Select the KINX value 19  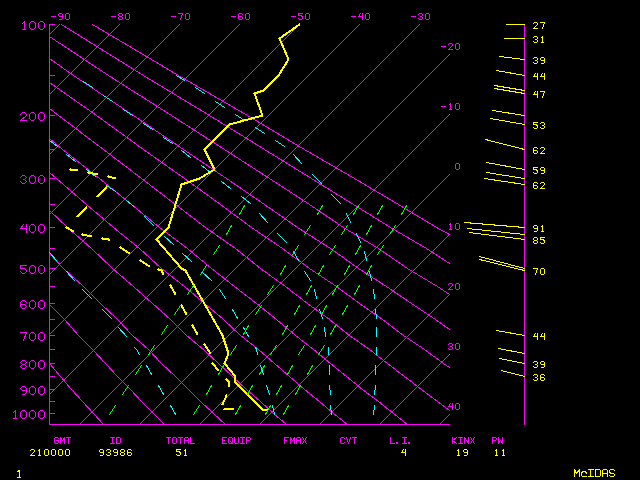[x=463, y=453]
